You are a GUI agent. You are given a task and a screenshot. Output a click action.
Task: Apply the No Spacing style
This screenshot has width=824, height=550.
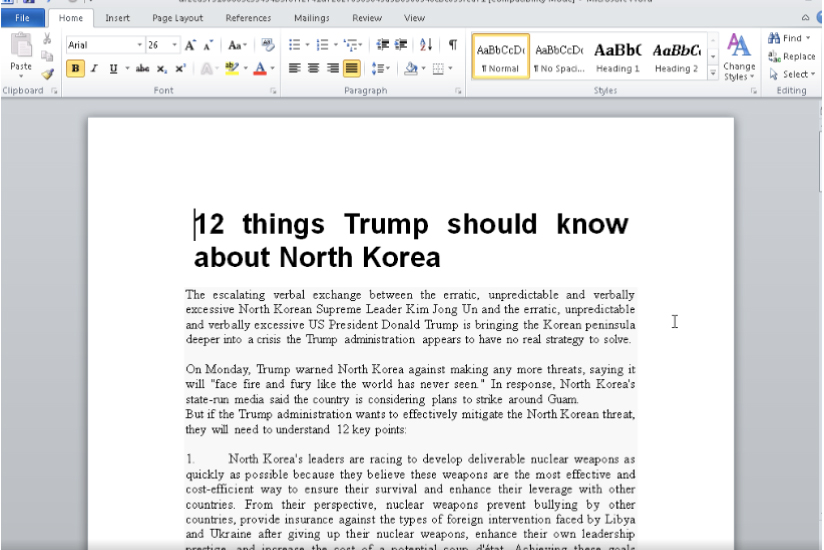tap(559, 57)
